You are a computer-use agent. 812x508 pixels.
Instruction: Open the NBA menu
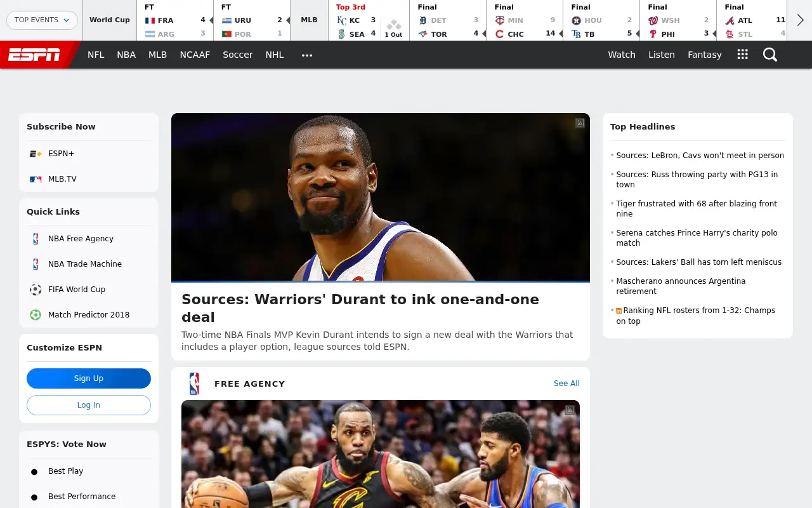click(x=126, y=55)
